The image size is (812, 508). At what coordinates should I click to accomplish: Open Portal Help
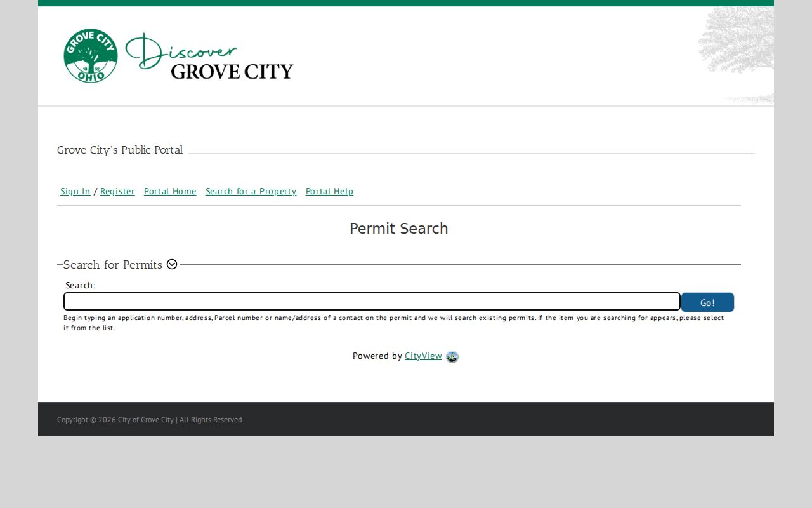pyautogui.click(x=329, y=191)
